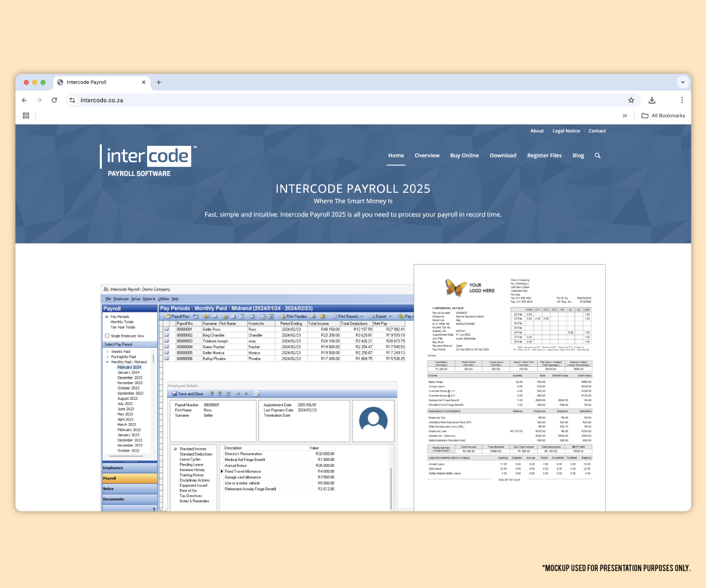Screen dimensions: 706x588
Task: Open the Buy Online page
Action: [x=465, y=155]
